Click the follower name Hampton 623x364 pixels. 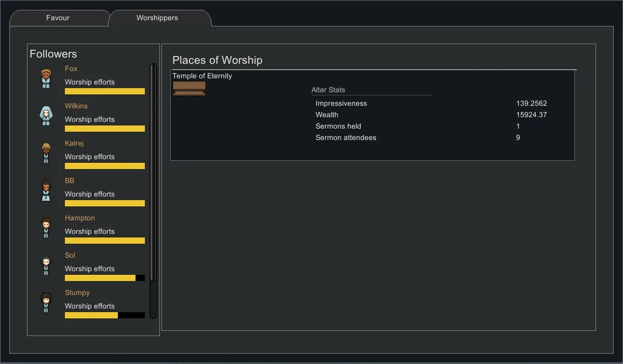click(x=80, y=218)
